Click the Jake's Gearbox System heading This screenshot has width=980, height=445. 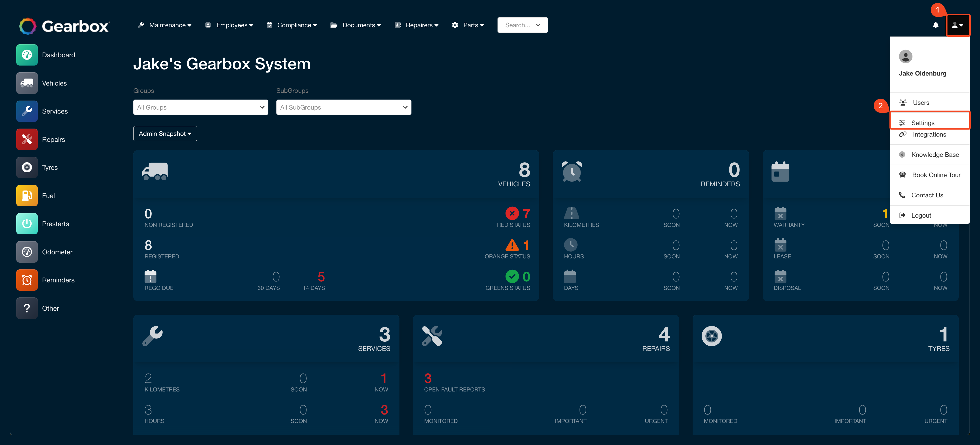(222, 64)
